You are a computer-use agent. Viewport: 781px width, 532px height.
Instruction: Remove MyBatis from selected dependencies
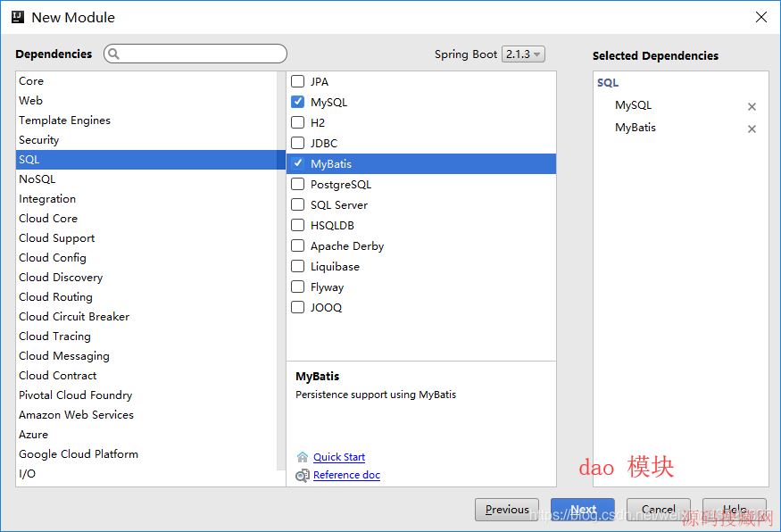[x=752, y=129]
